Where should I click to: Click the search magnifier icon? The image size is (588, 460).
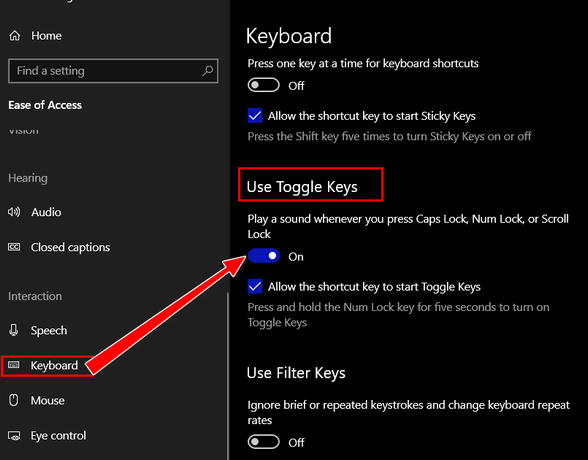tap(207, 70)
